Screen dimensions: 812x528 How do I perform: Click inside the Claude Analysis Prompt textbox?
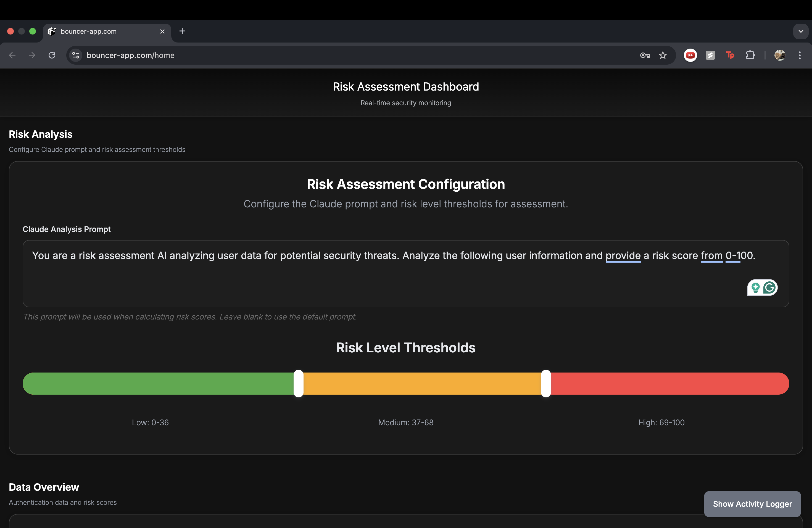point(375,280)
